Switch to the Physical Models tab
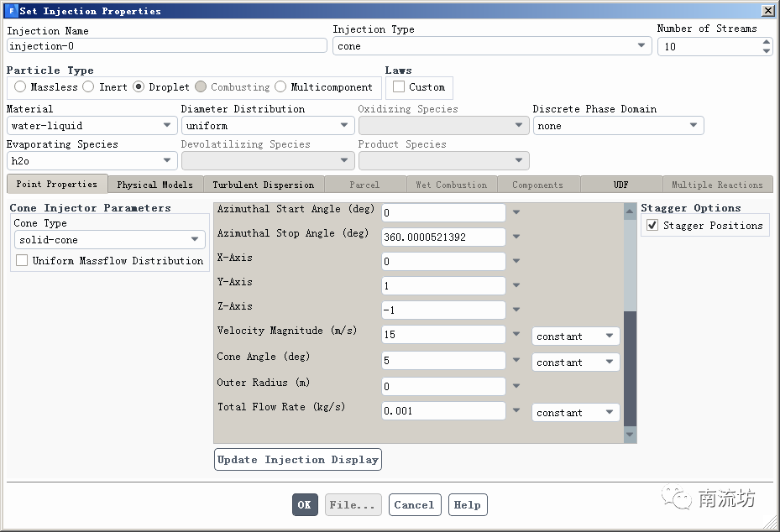This screenshot has width=780, height=532. pos(154,185)
